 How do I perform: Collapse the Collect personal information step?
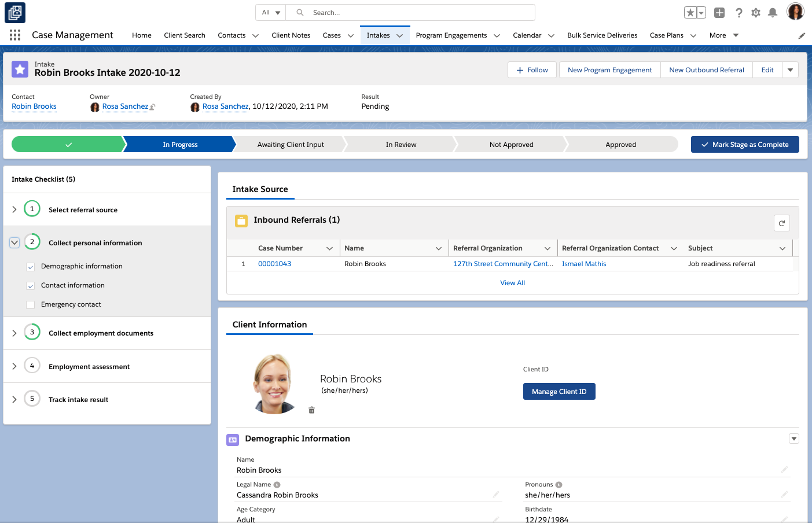[x=14, y=243]
